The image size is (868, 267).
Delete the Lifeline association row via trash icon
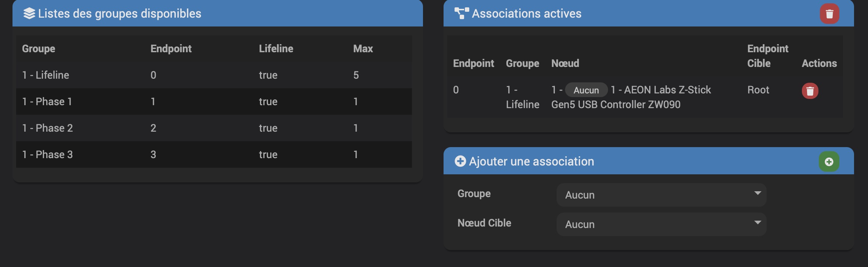coord(810,91)
